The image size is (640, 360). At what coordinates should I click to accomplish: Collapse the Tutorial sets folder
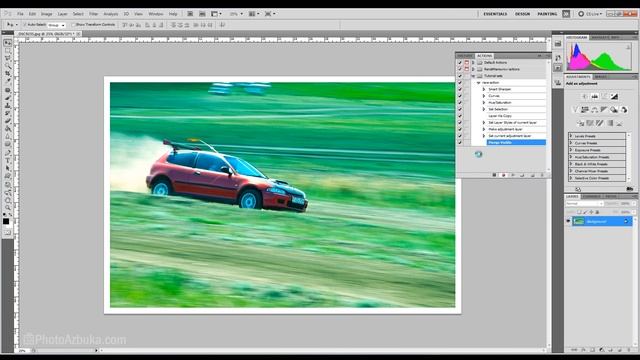point(473,76)
